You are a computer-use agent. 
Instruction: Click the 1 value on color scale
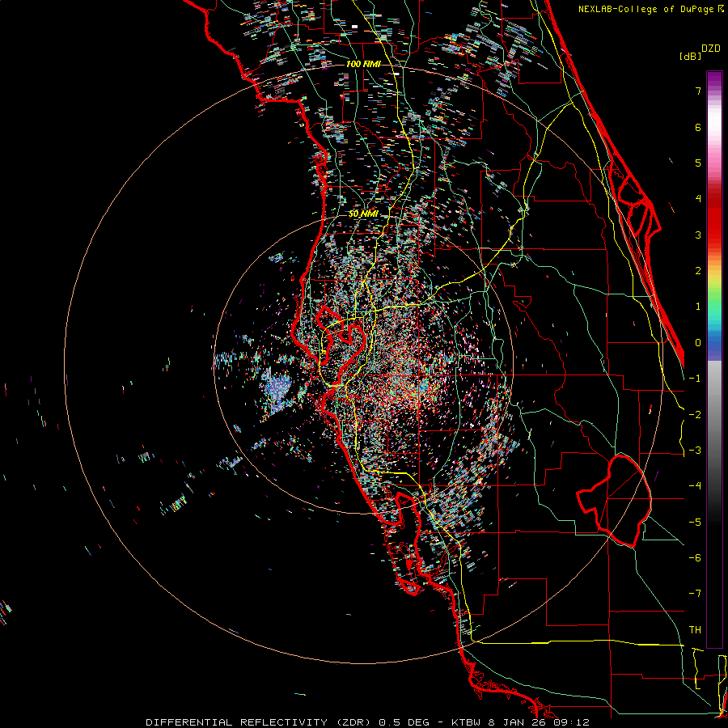pyautogui.click(x=698, y=307)
